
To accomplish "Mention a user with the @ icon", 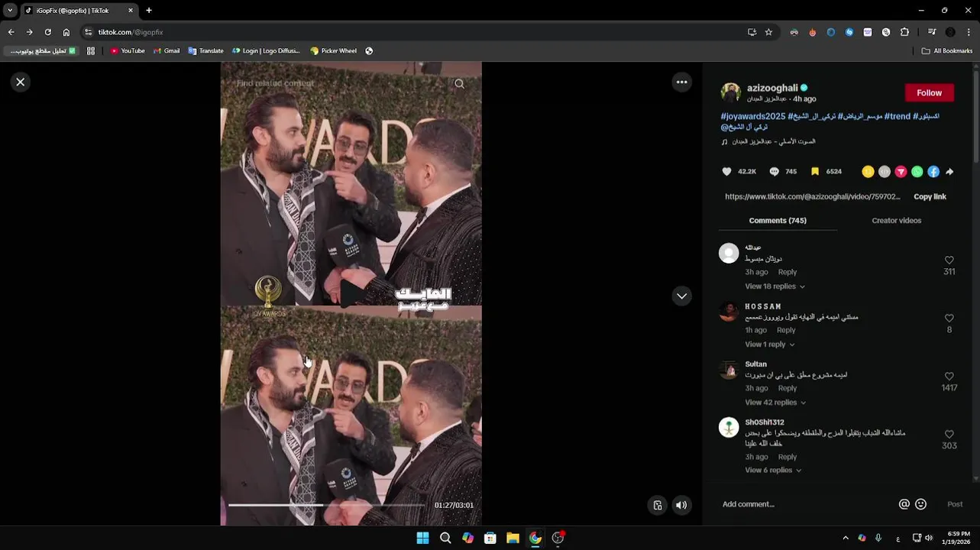I will click(x=904, y=504).
